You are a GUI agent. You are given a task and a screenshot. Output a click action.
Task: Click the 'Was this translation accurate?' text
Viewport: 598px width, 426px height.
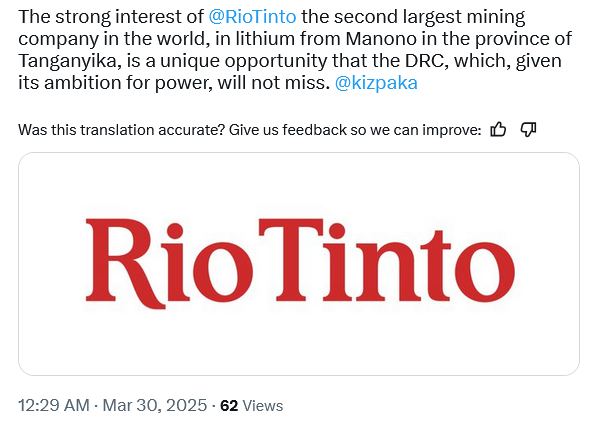click(121, 130)
